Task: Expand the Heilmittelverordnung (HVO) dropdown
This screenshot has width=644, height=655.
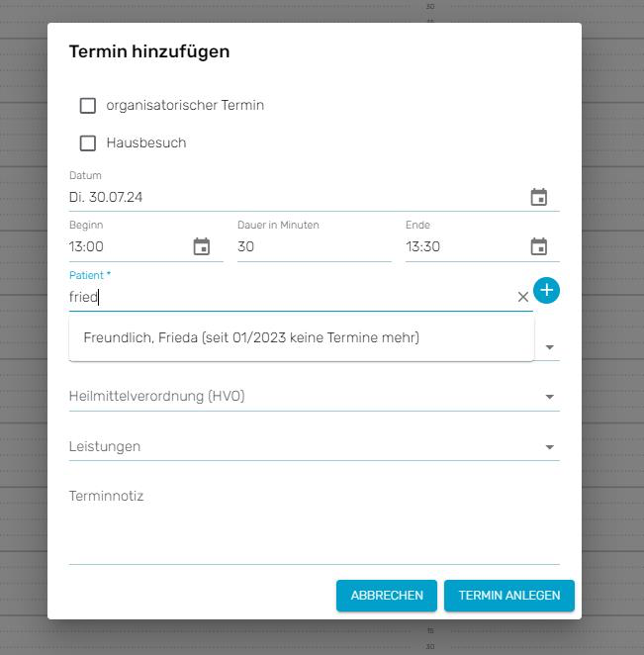Action: pos(550,397)
